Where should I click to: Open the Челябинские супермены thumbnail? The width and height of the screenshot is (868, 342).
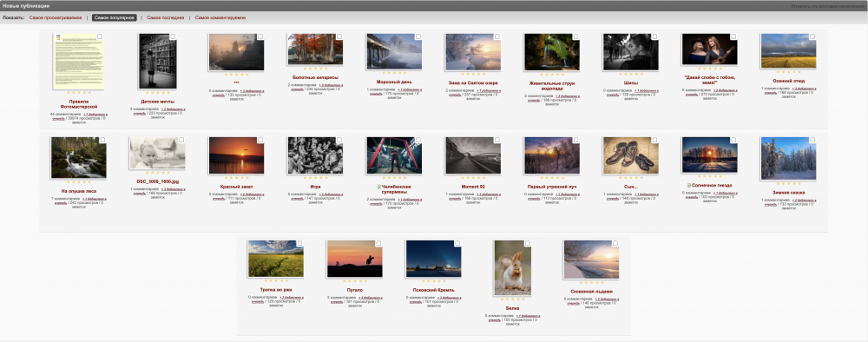point(393,155)
